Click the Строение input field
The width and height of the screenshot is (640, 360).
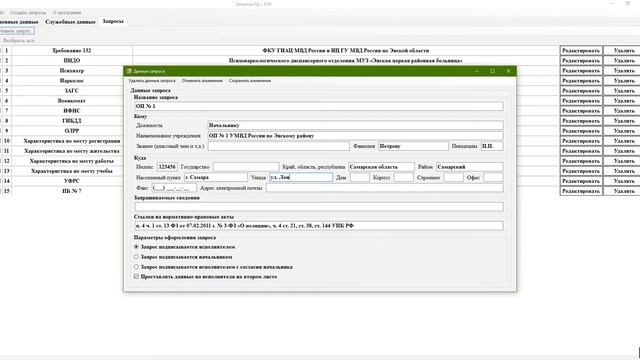click(x=453, y=178)
